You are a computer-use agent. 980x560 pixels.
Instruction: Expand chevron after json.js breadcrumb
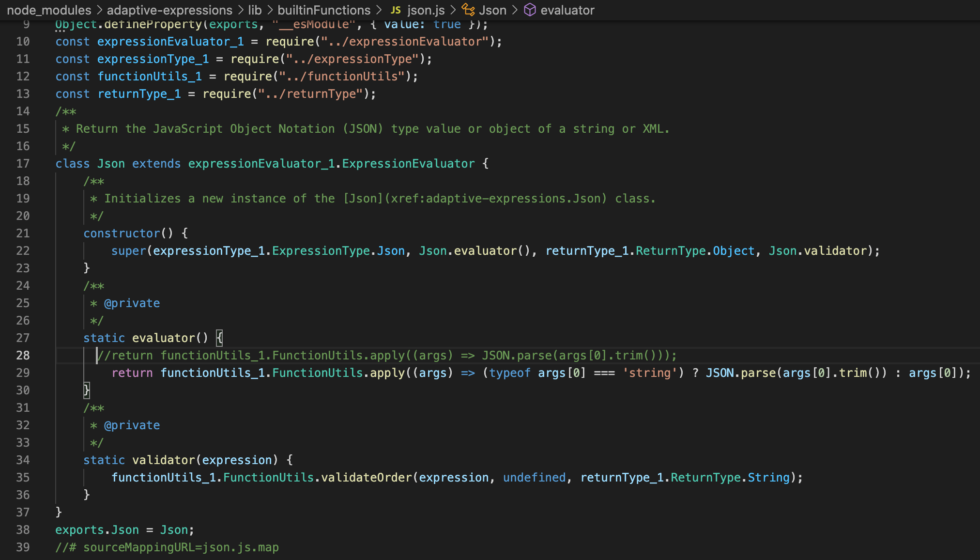(x=453, y=10)
